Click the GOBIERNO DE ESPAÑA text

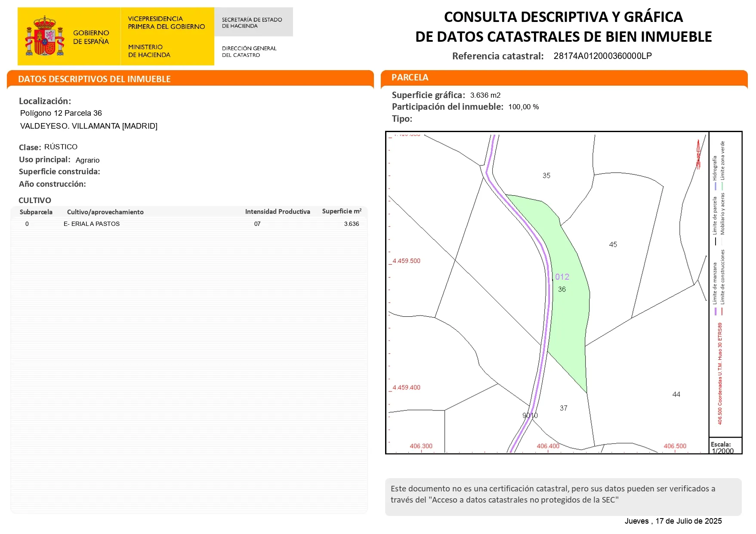click(91, 37)
